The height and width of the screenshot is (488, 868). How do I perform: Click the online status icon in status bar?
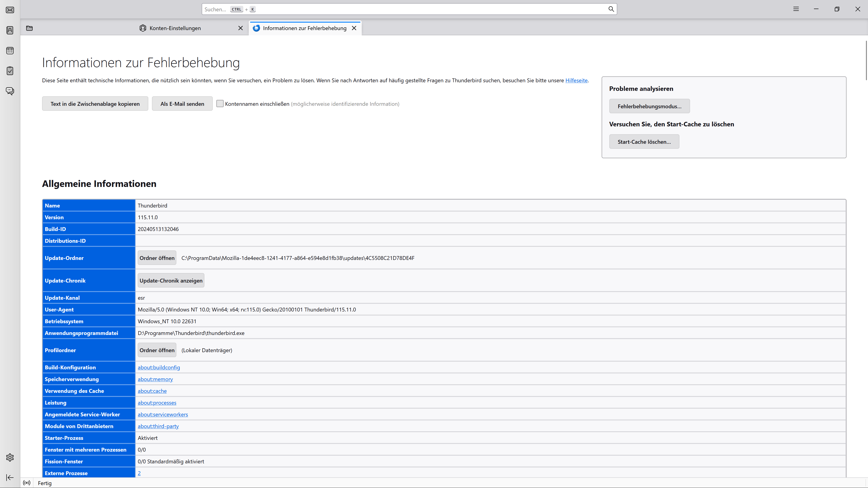tap(27, 483)
